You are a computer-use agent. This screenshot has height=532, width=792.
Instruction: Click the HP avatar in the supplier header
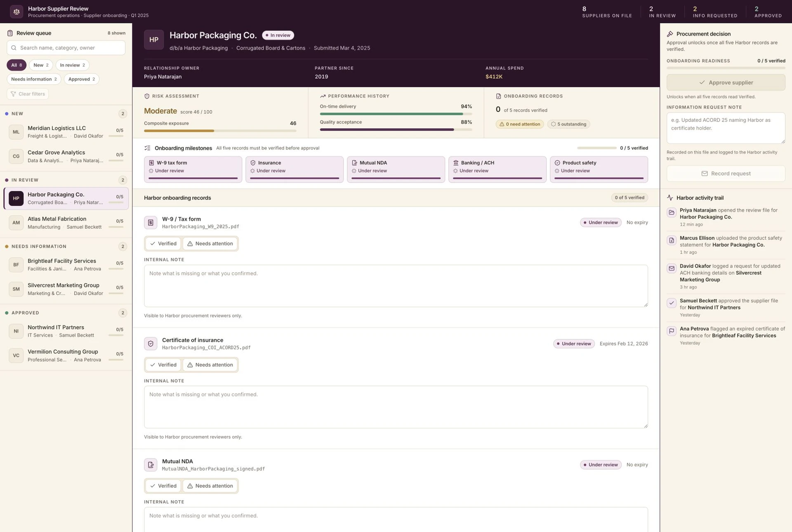click(x=154, y=40)
